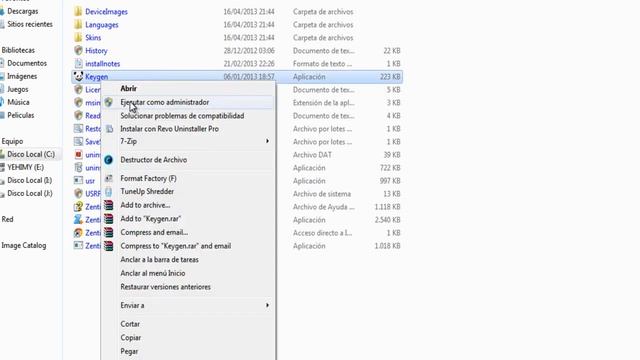
Task: Click the Format Factory icon in menu
Action: (x=109, y=178)
